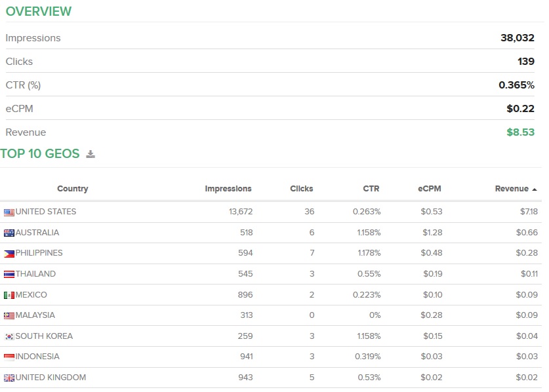Sort table by Impressions column header
Screen dimensions: 549x392
click(x=228, y=189)
